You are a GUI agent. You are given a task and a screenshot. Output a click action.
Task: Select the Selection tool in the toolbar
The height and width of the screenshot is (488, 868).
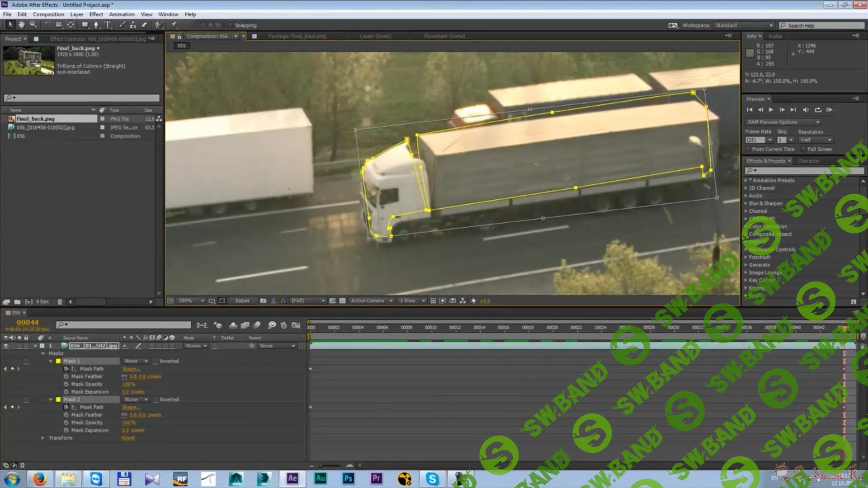10,25
